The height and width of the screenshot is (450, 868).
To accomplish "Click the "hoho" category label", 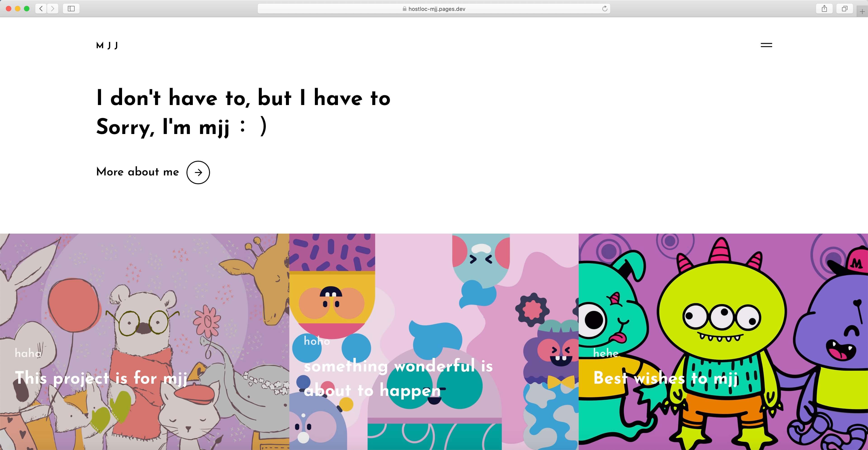I will coord(317,341).
